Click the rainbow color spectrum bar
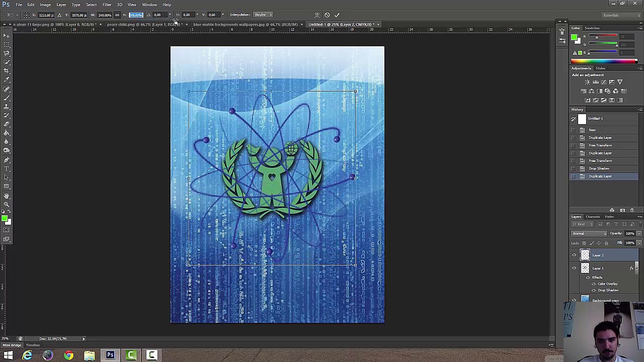 pyautogui.click(x=603, y=61)
